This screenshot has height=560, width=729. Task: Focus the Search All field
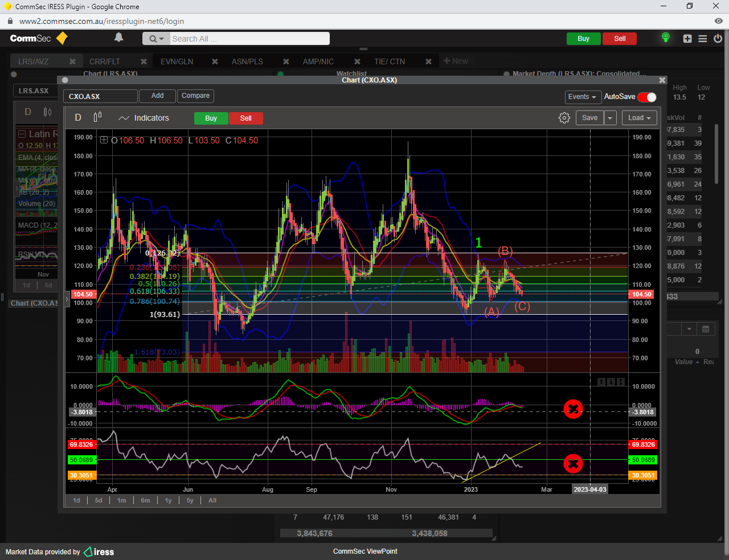pos(249,39)
